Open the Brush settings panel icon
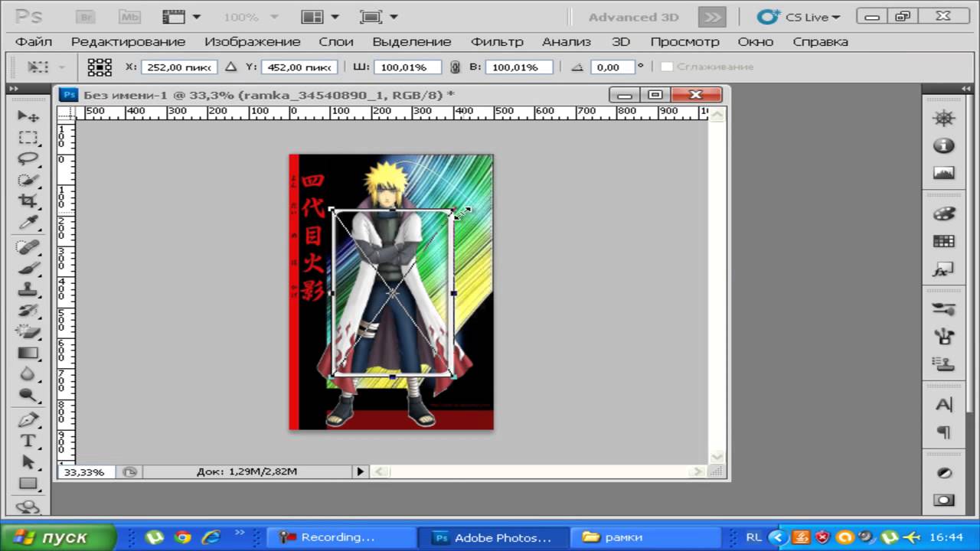This screenshot has height=551, width=980. tap(943, 308)
